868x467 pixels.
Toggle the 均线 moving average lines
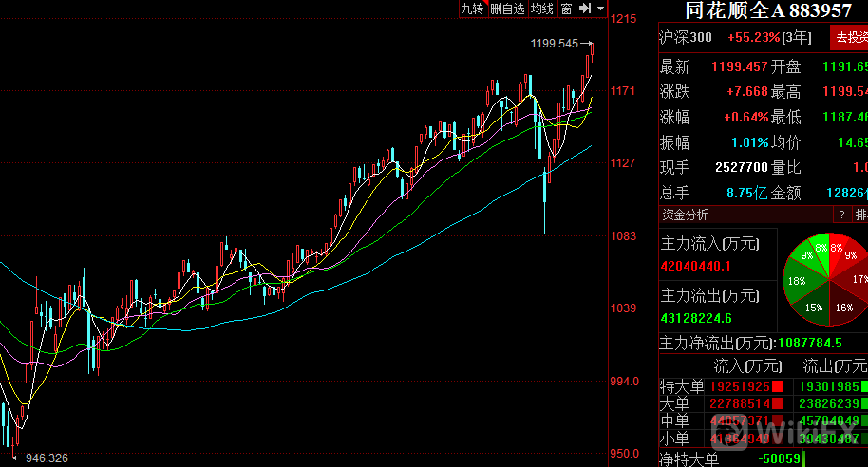pos(542,9)
